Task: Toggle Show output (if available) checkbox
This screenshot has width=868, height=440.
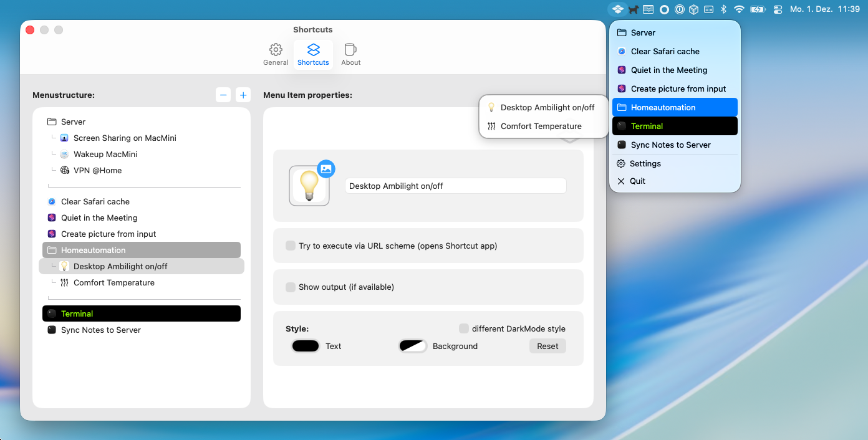Action: pyautogui.click(x=291, y=287)
